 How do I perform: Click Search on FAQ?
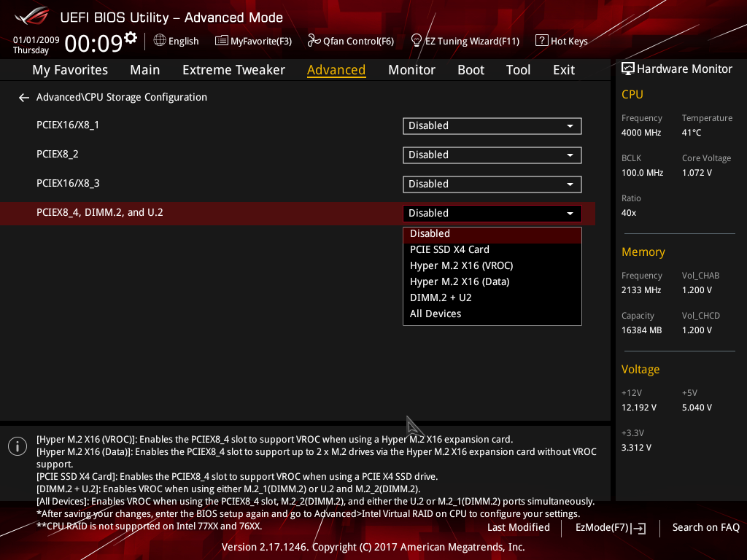click(x=705, y=528)
